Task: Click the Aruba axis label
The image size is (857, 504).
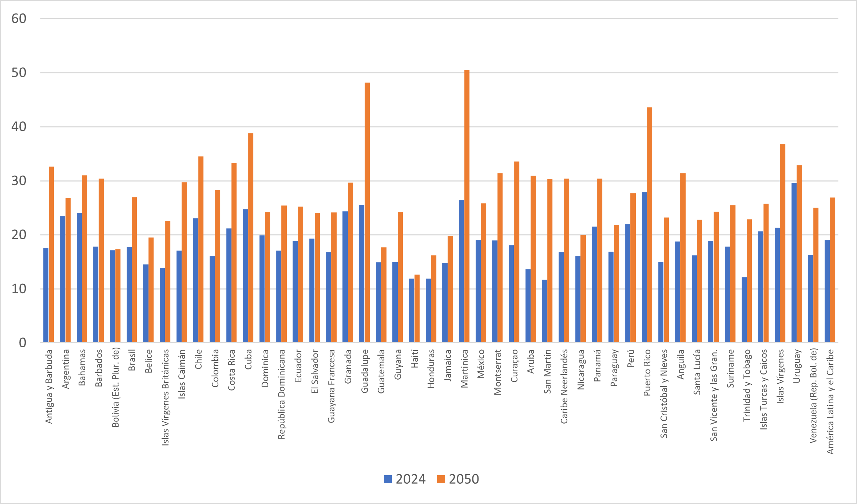Action: 531,361
